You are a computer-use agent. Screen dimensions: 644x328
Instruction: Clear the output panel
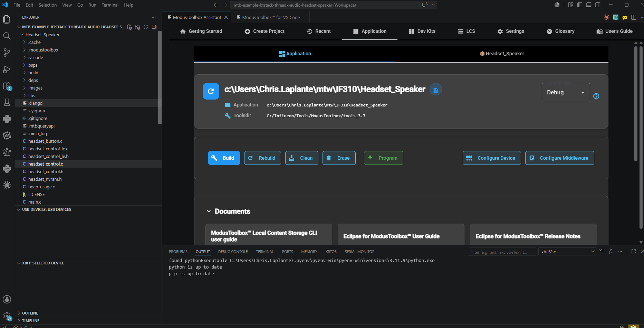[x=602, y=252]
